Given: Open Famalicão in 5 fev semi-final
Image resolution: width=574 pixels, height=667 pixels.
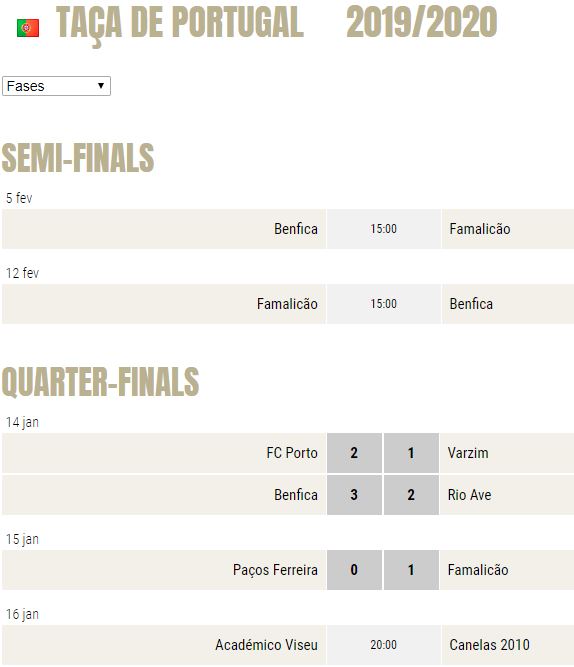Looking at the screenshot, I should (480, 229).
